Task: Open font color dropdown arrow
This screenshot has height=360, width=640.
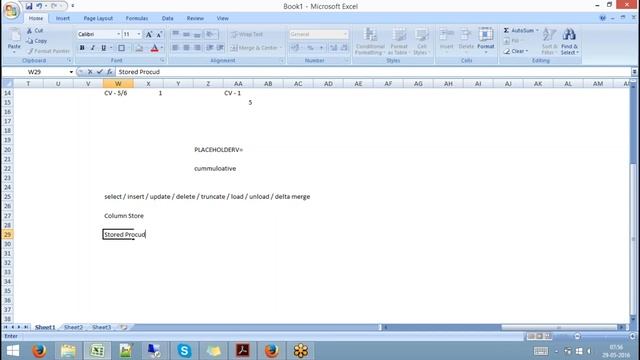Action: pos(162,48)
